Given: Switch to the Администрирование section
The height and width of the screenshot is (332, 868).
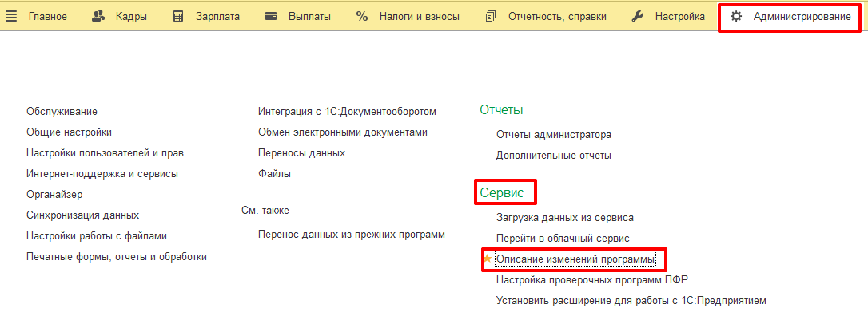Looking at the screenshot, I should point(802,16).
